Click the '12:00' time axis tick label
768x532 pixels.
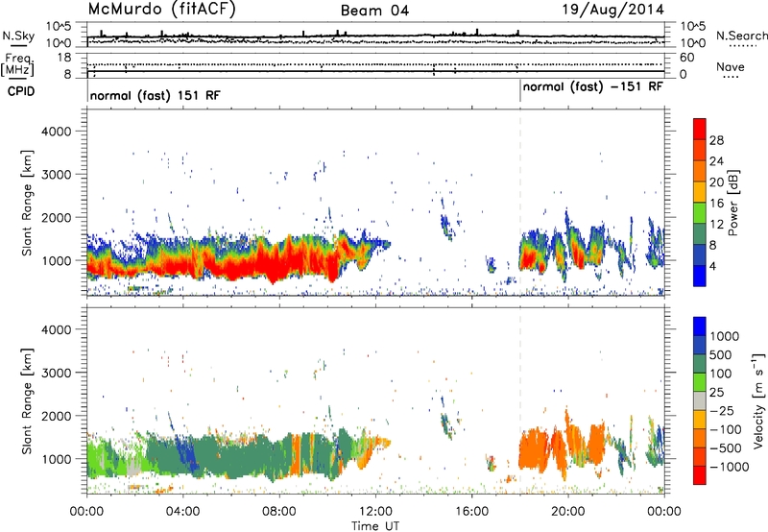(x=375, y=512)
